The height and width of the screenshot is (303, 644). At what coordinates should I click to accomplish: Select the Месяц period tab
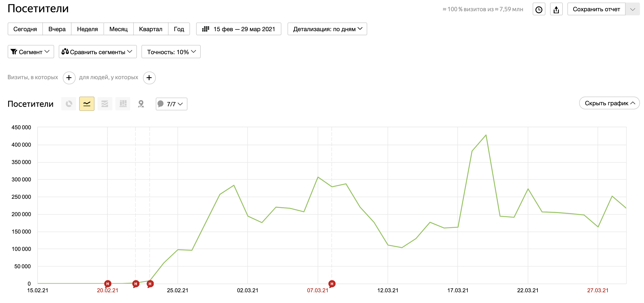pyautogui.click(x=118, y=29)
